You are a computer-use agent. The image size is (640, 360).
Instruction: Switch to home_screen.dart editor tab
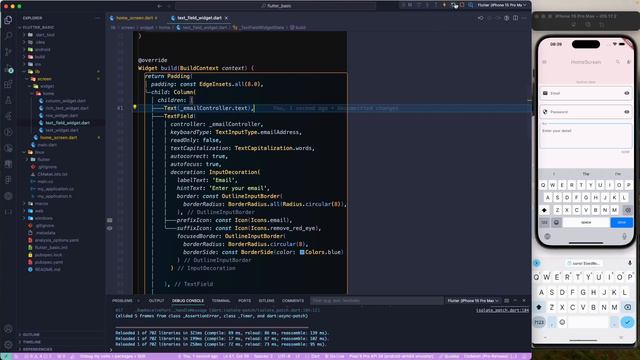coord(134,18)
